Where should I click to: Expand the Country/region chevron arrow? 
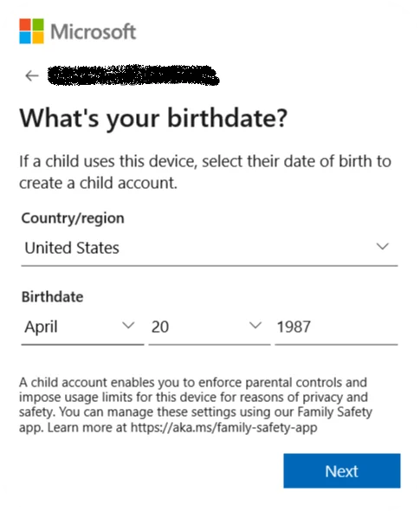pyautogui.click(x=383, y=246)
